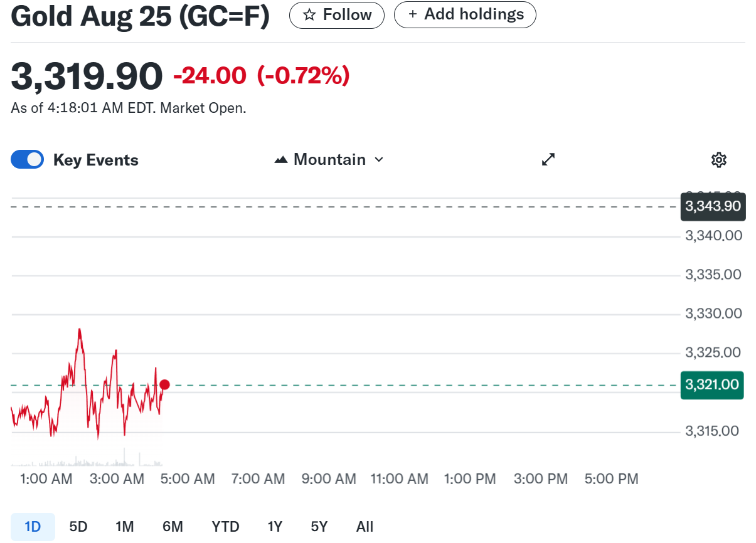Click the 3,343.90 previous close label
Image resolution: width=756 pixels, height=543 pixels.
click(x=713, y=206)
